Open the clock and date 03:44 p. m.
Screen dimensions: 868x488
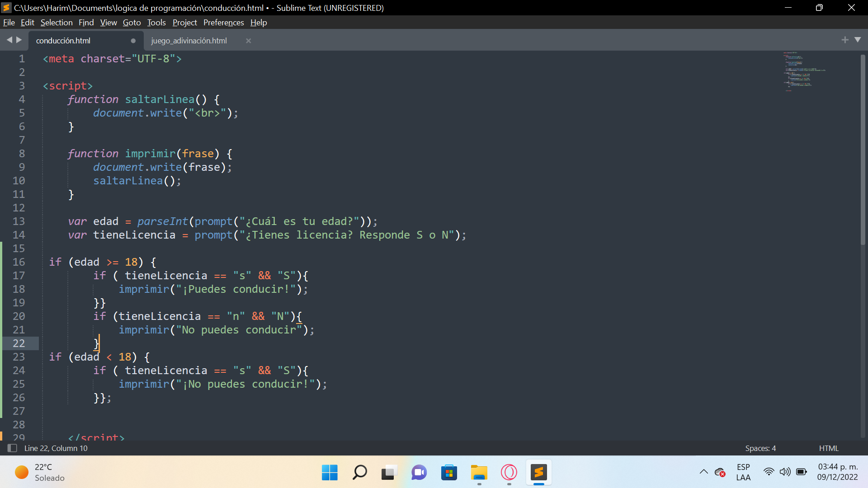point(837,472)
